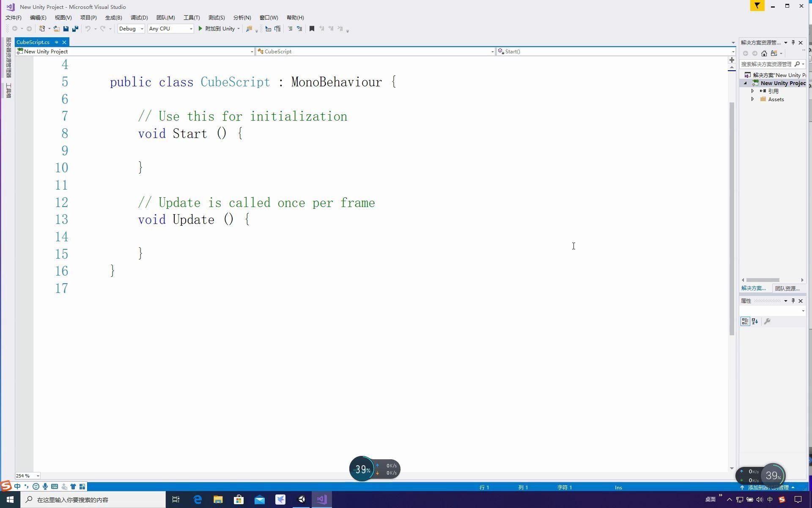
Task: Select the CubeScript.cs editor tab
Action: click(x=33, y=42)
